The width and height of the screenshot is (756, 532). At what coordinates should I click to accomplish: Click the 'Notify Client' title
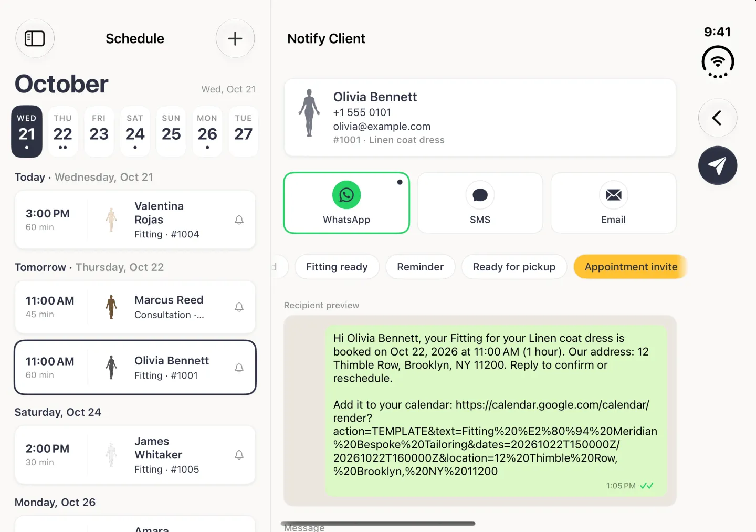click(326, 39)
